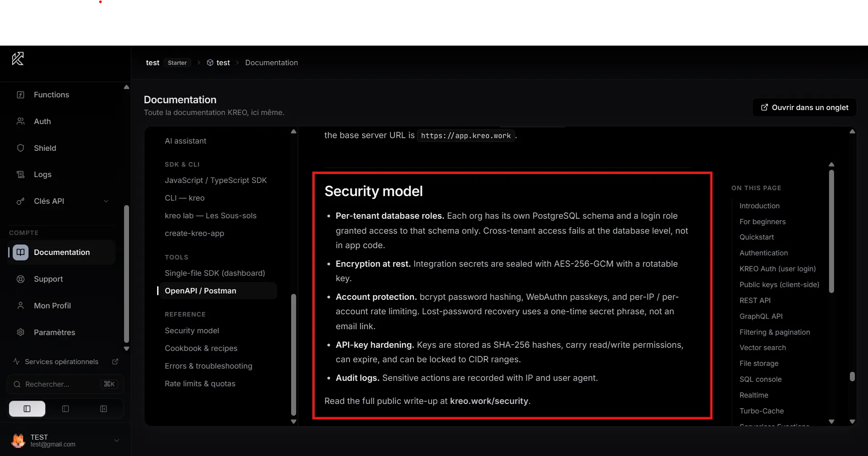The width and height of the screenshot is (868, 456).
Task: Click the Documentation book icon
Action: click(20, 252)
